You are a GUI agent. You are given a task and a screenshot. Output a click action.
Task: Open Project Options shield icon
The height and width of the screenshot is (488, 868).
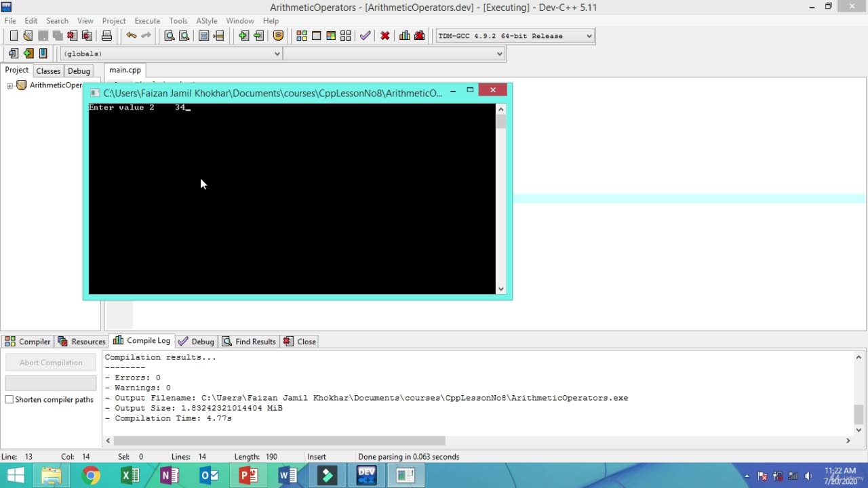click(x=278, y=36)
